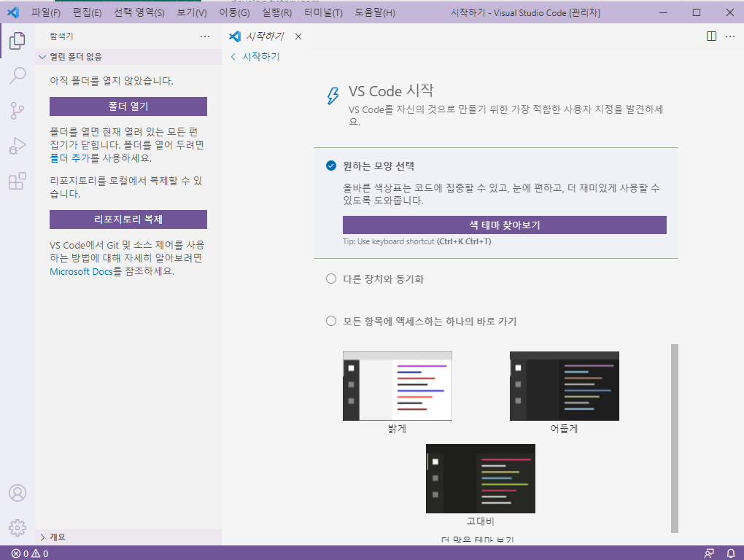Click the lightning bolt VS Code 시작 icon
The height and width of the screenshot is (560, 744).
pos(333,96)
